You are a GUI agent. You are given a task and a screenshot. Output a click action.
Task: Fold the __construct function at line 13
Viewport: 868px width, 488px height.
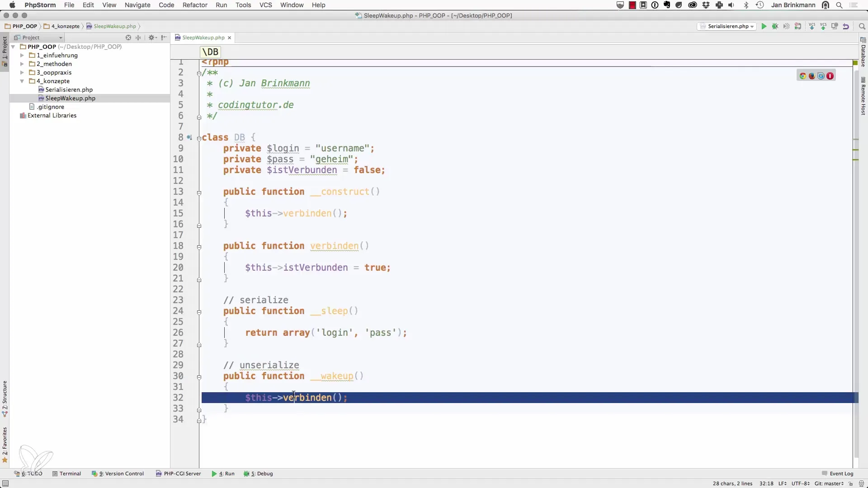click(x=199, y=193)
